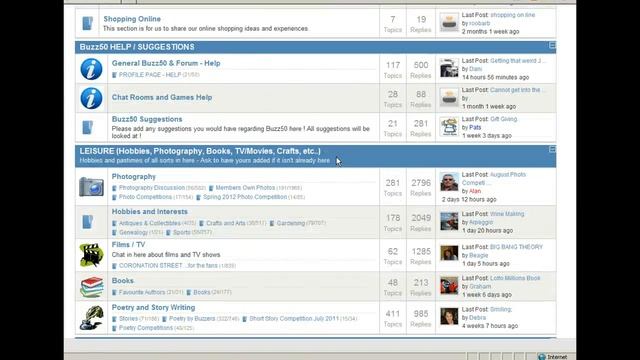Open PROFILE PAGE - HELP subforum

[x=150, y=75]
